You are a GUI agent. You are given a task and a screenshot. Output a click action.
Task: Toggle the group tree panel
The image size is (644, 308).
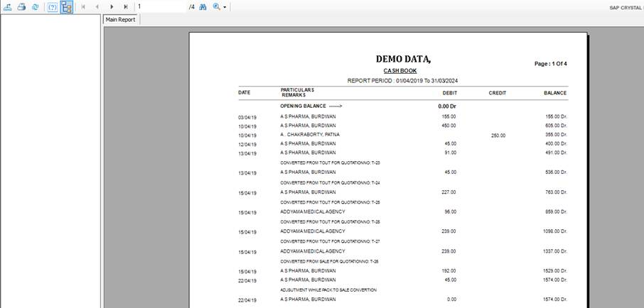pyautogui.click(x=66, y=6)
